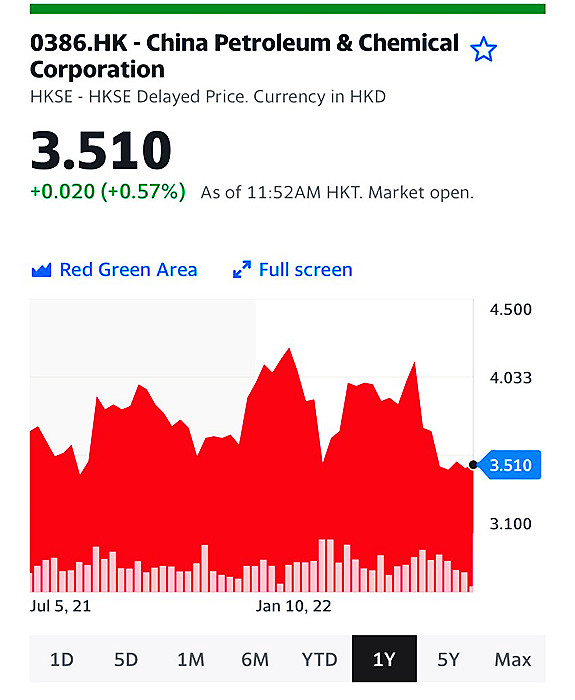Screen dimensions: 575x700
Task: Click the chart peak near January
Action: pyautogui.click(x=289, y=350)
